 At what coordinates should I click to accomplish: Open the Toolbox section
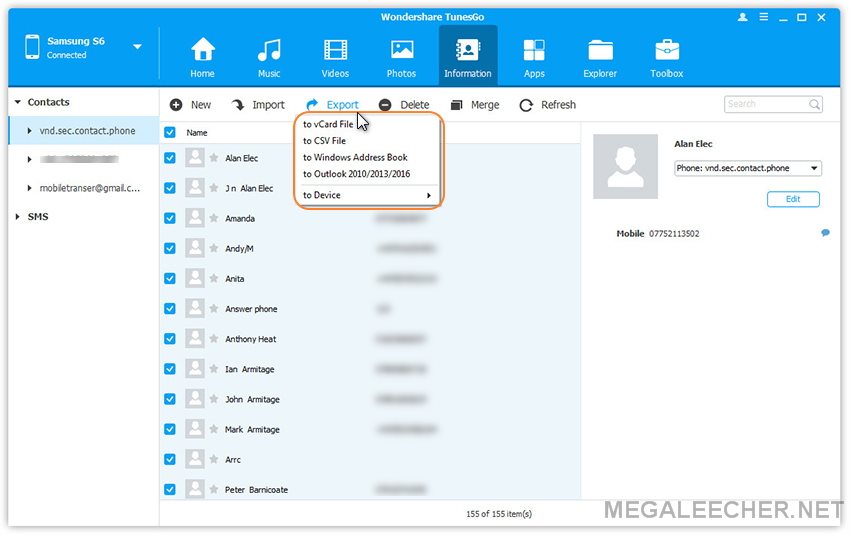pyautogui.click(x=666, y=57)
